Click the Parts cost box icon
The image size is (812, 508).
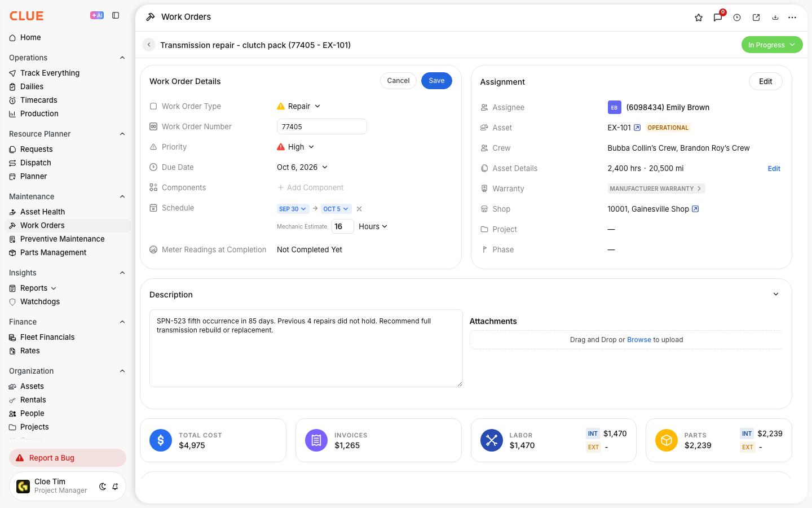(x=667, y=440)
